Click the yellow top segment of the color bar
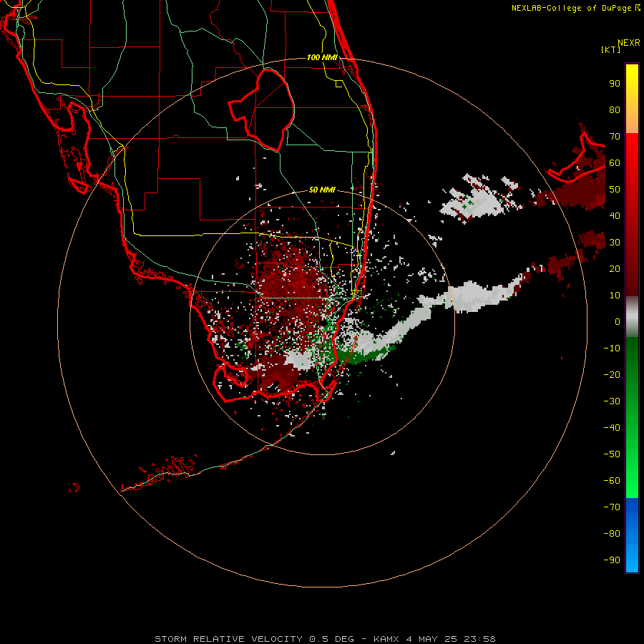Viewport: 644px width, 644px height. (632, 99)
